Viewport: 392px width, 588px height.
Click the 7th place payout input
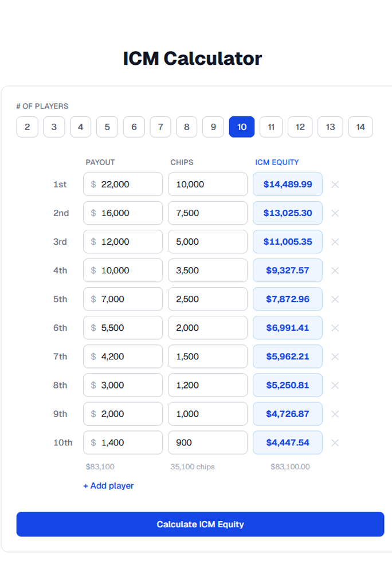pos(129,356)
